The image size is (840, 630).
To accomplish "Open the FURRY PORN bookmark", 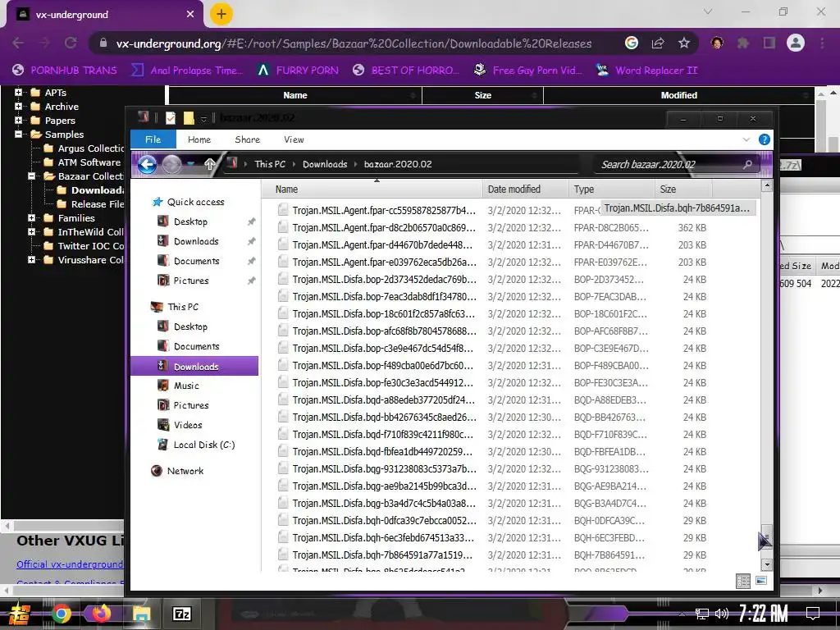I will click(x=298, y=71).
